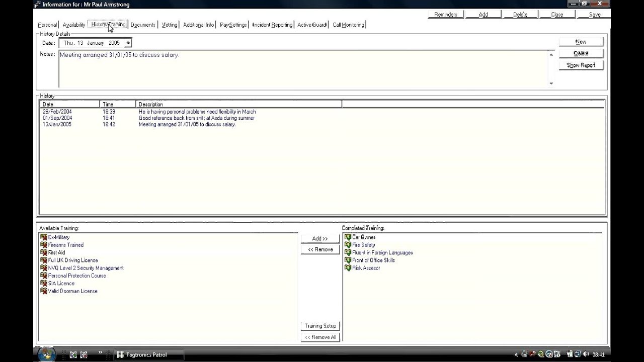Select 'Risk Assesor' in Completed Training

click(366, 268)
